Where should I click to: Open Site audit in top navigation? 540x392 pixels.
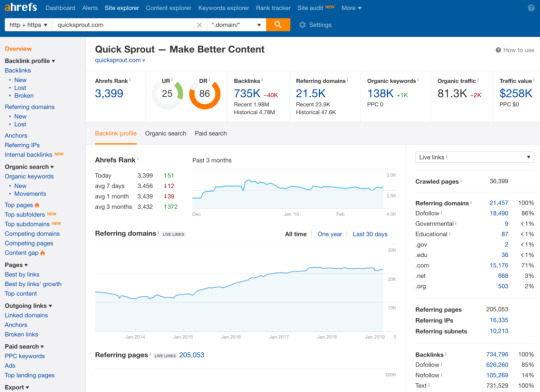tap(310, 8)
